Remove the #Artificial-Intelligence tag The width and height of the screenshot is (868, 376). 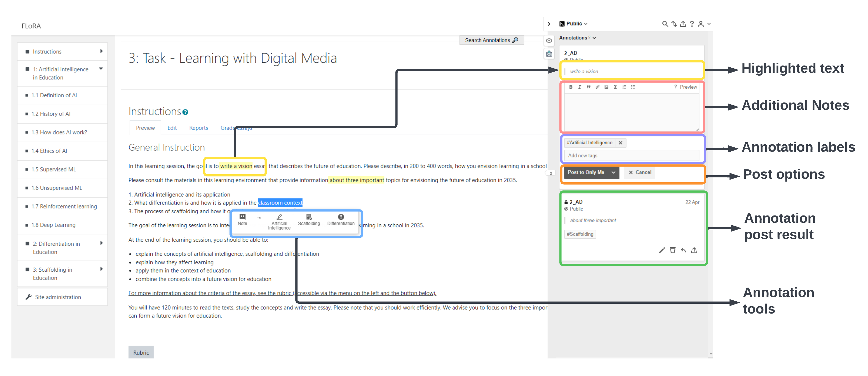(620, 143)
